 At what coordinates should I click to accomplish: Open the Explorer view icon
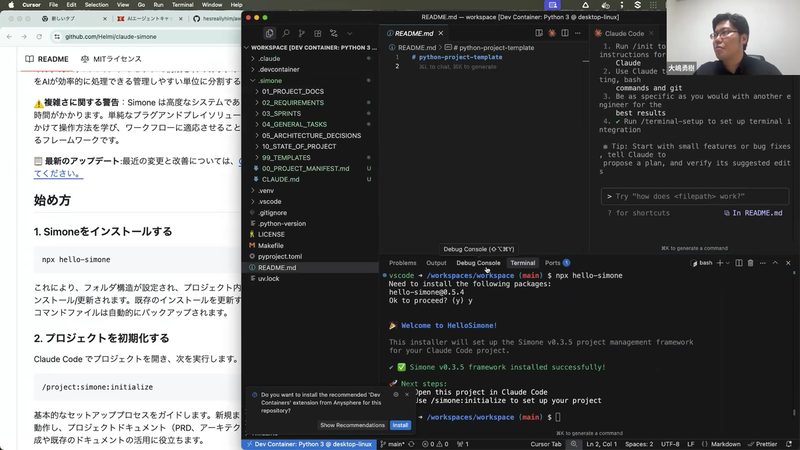coord(269,33)
